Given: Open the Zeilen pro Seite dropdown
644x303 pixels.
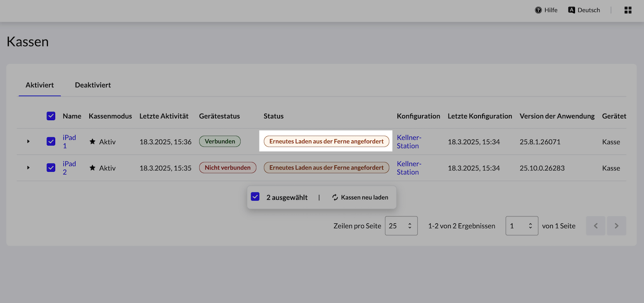Looking at the screenshot, I should click(x=401, y=226).
